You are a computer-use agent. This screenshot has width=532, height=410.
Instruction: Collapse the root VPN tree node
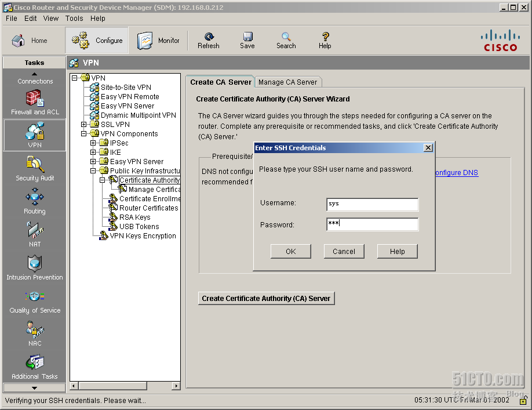coord(75,78)
